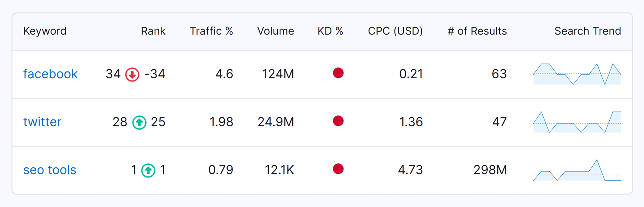Sort by KD % column header
Viewport: 644px width, 207px height.
pos(330,31)
